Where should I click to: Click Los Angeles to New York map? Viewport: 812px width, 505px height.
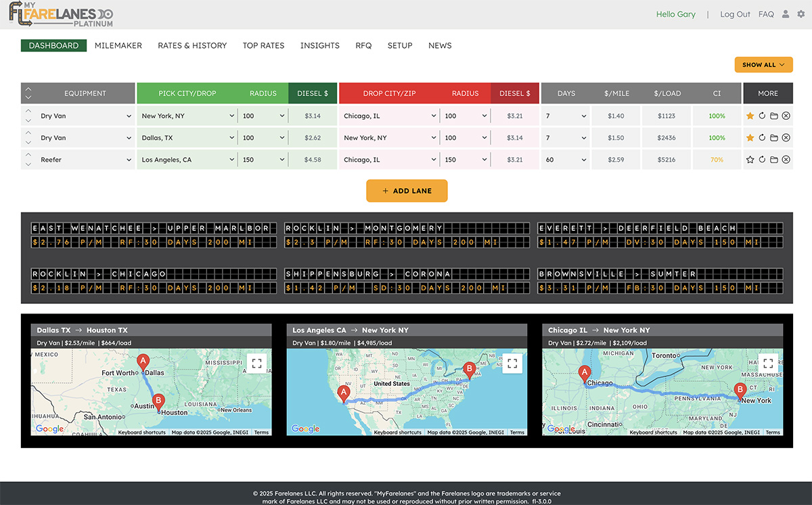coord(406,393)
